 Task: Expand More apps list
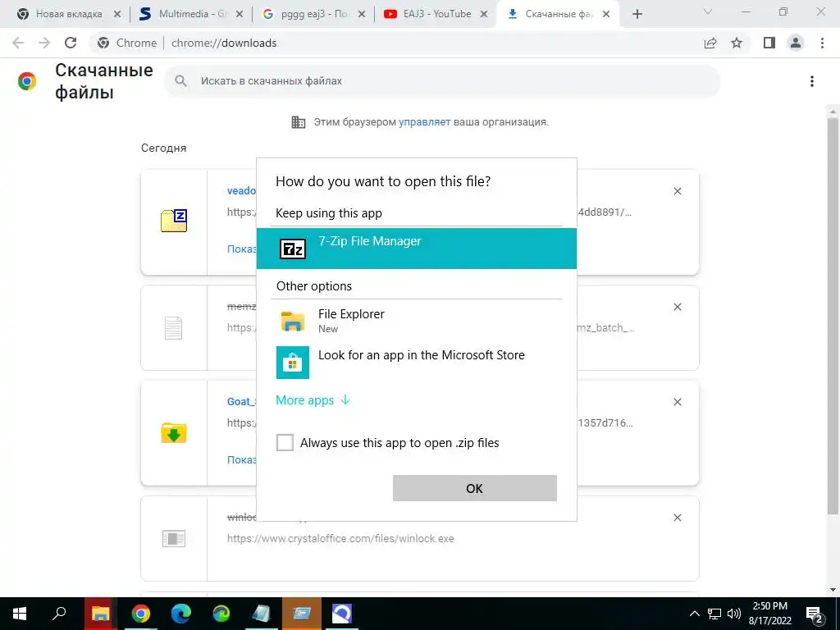click(313, 400)
